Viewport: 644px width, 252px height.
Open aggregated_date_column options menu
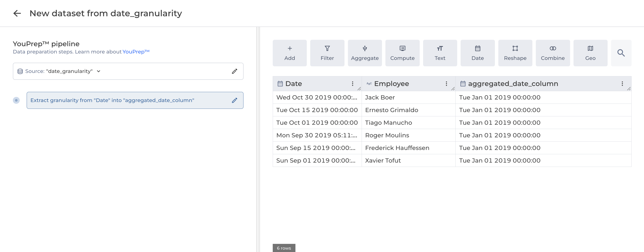(x=622, y=84)
